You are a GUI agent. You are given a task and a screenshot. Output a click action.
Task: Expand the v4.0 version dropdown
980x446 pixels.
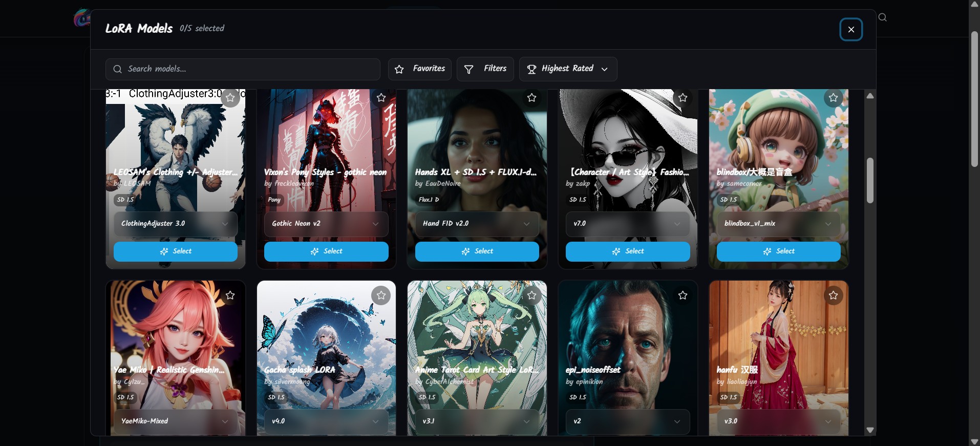326,421
